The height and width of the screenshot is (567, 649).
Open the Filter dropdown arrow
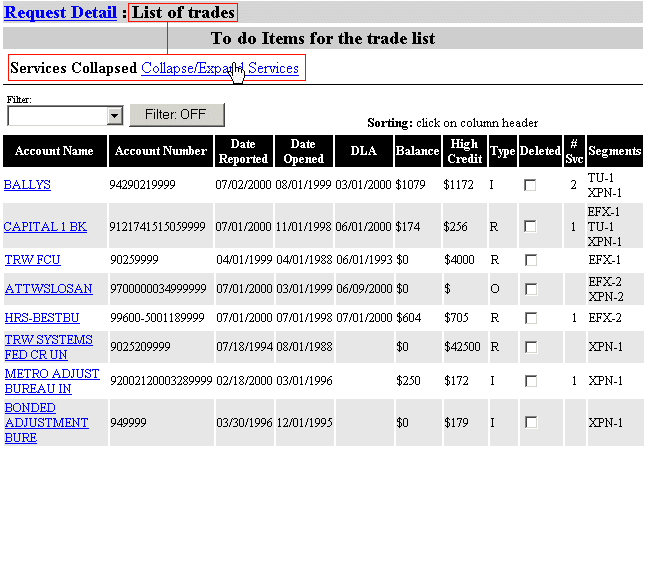pos(115,115)
